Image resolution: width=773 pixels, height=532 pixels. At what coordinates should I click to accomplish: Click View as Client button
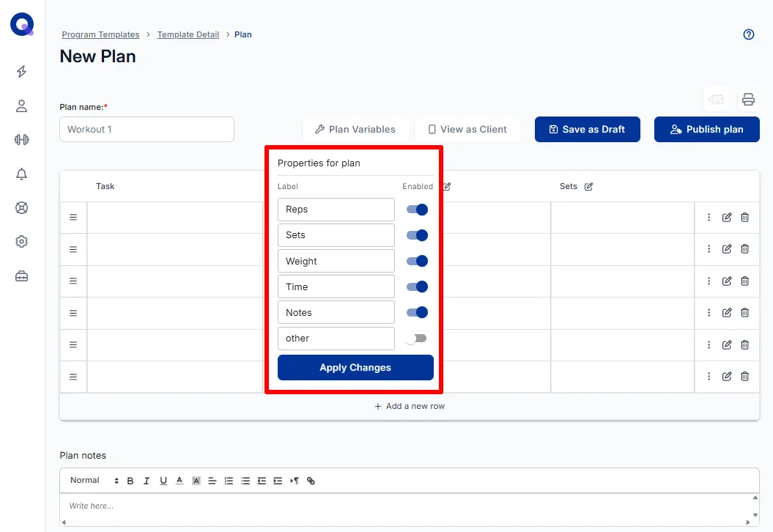[467, 129]
